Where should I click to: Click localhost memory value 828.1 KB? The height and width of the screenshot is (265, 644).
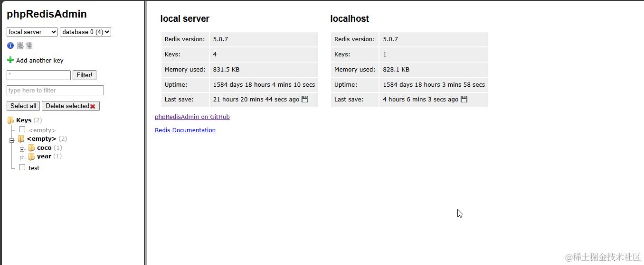click(x=396, y=69)
